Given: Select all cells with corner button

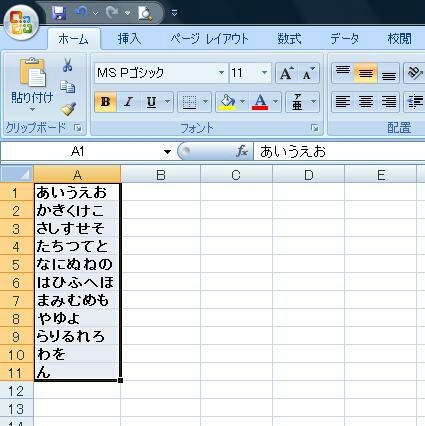Looking at the screenshot, I should (x=17, y=174).
